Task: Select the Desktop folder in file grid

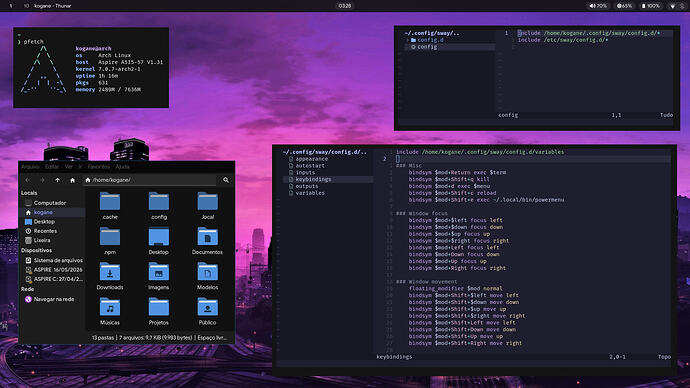Action: pyautogui.click(x=159, y=236)
